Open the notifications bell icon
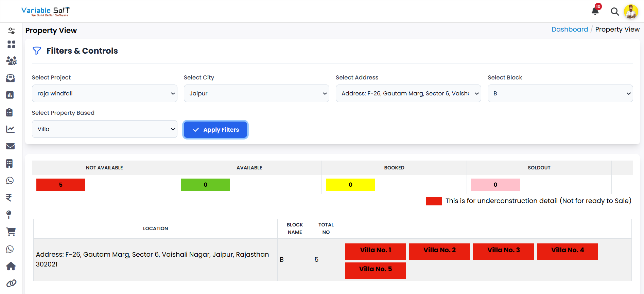 [x=595, y=11]
